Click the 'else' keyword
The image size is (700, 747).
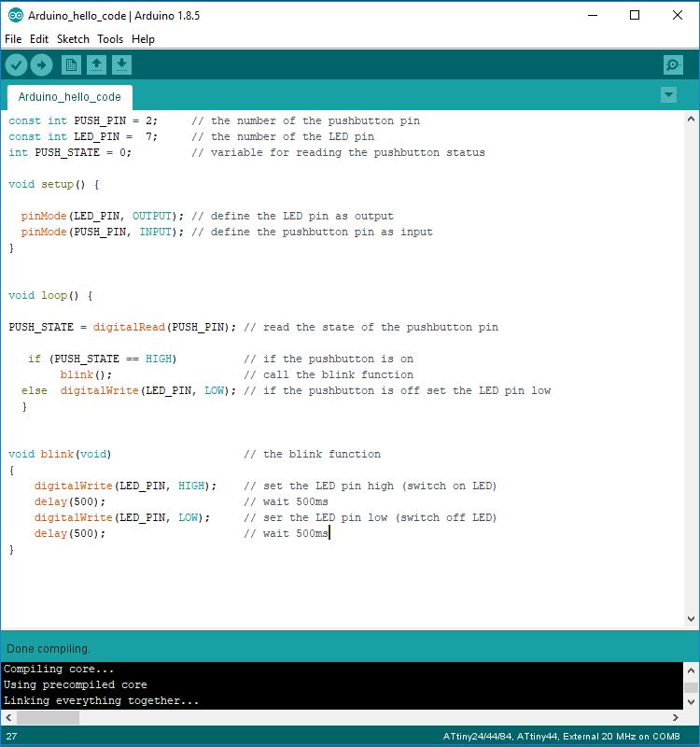click(x=35, y=390)
